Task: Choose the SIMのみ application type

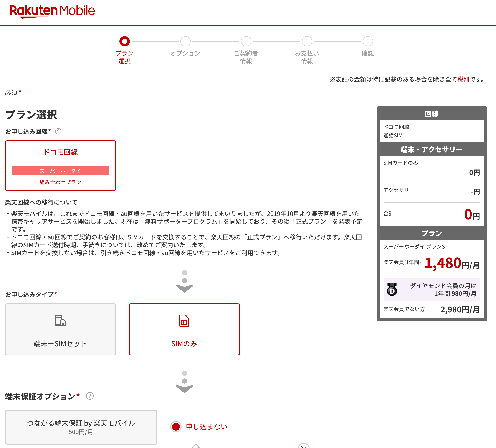Action: click(x=184, y=329)
